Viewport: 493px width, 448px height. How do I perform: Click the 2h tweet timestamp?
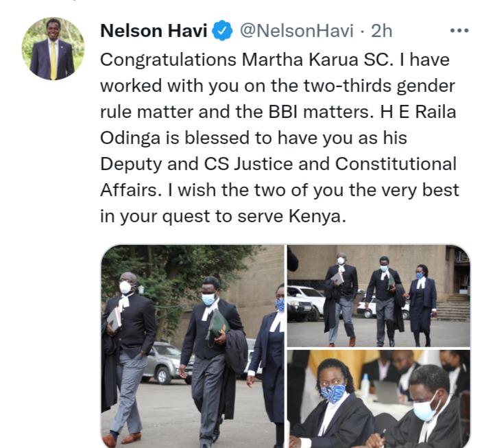pyautogui.click(x=381, y=31)
